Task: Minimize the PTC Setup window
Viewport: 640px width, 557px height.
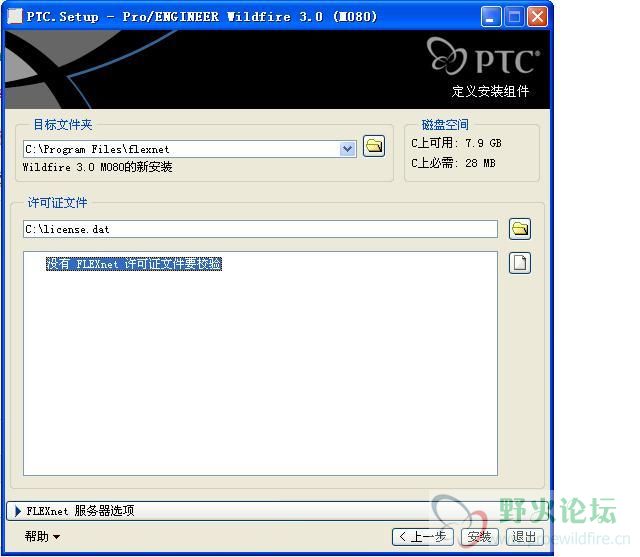Action: 491,17
